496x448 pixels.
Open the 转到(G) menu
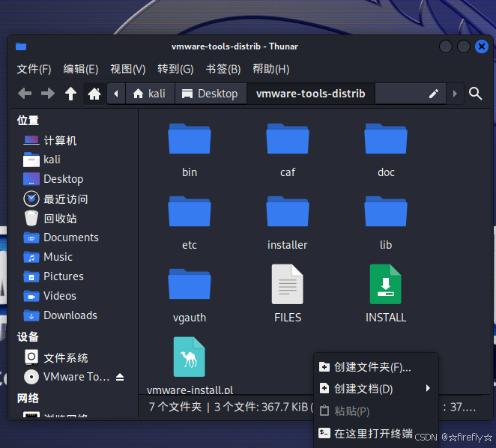pyautogui.click(x=175, y=69)
